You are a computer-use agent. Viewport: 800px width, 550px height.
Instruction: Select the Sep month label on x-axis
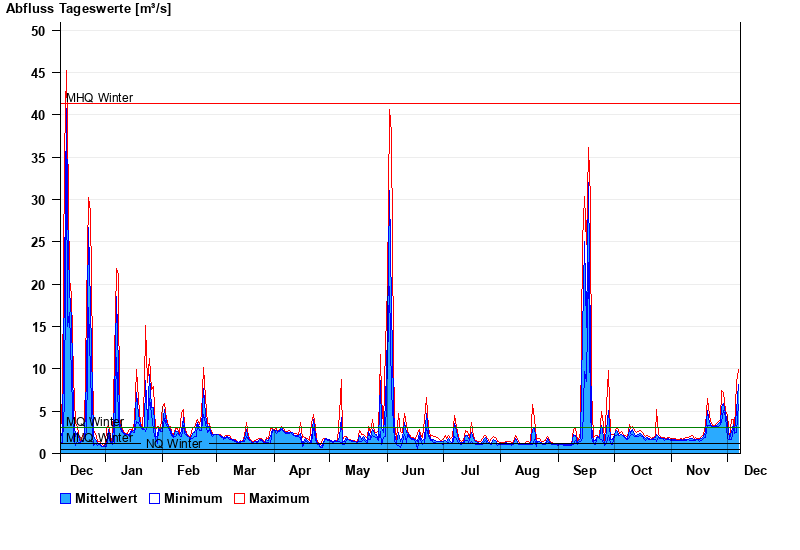(x=585, y=470)
